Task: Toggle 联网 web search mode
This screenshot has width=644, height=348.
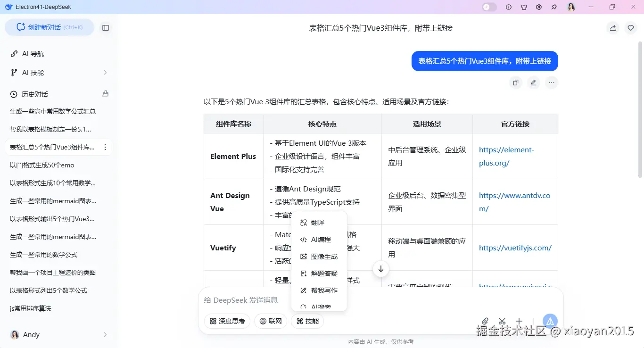Action: [270, 321]
